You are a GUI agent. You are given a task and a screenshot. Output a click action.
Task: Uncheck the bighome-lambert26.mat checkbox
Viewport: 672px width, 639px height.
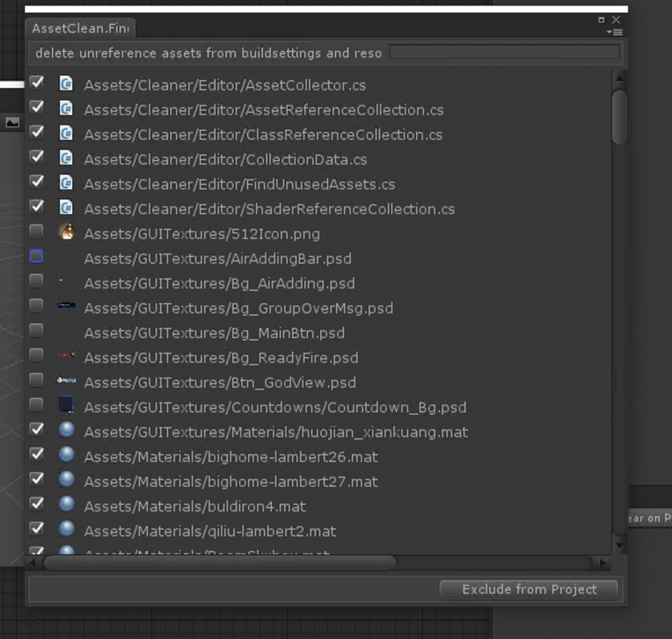37,454
